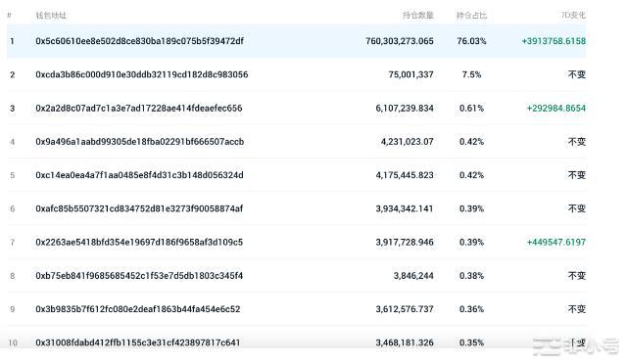The width and height of the screenshot is (627, 364).
Task: Click the 7D change value +3913768.6158
Action: pos(554,41)
